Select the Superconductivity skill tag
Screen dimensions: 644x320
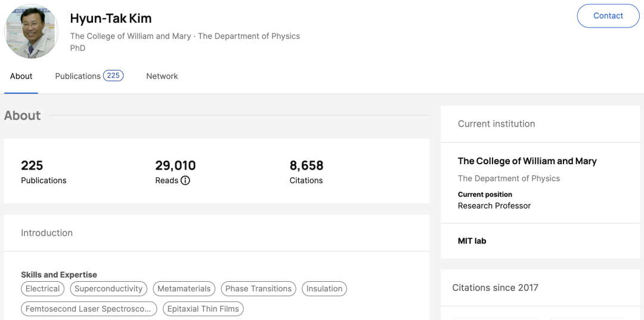109,289
